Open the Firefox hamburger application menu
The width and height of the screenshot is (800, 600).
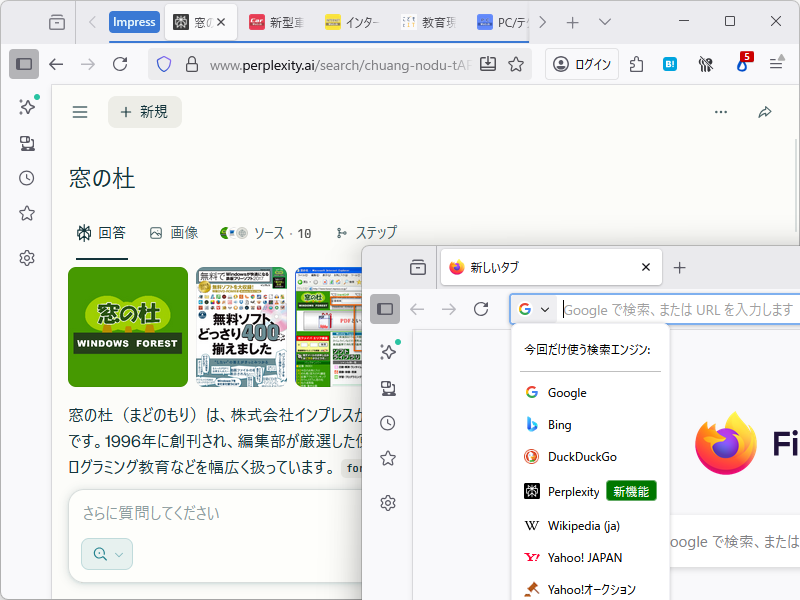pyautogui.click(x=776, y=63)
